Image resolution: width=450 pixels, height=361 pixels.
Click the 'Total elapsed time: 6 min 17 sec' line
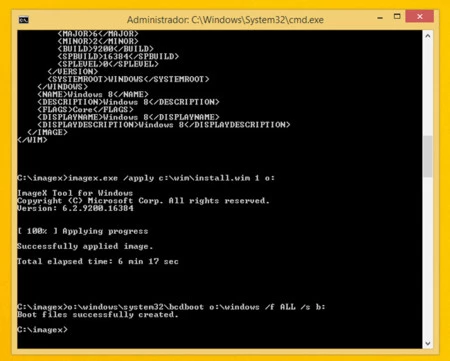click(x=98, y=261)
